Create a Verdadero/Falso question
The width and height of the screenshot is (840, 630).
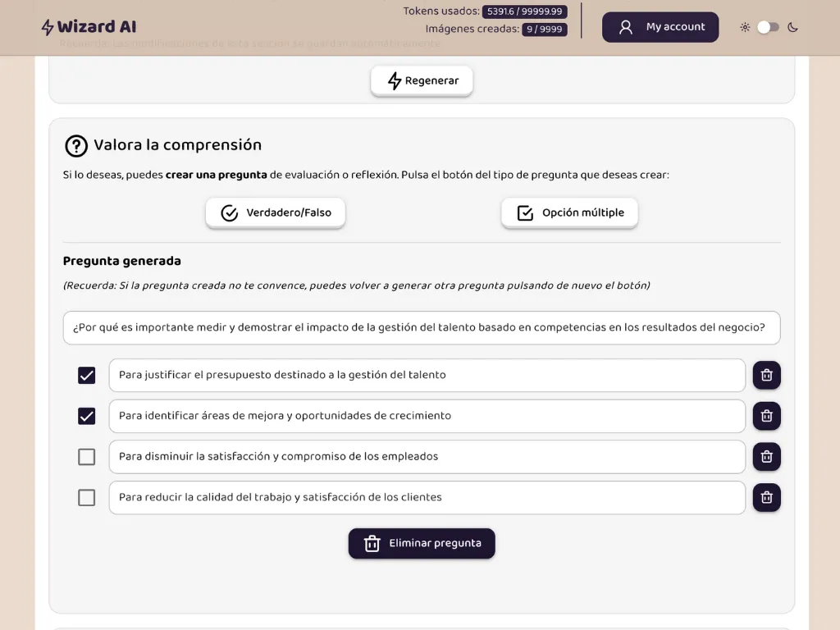276,212
